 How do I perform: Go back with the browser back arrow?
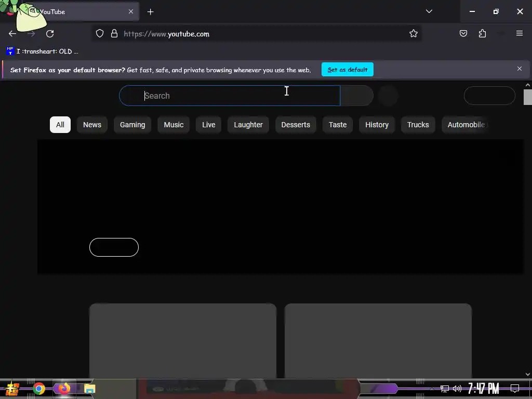point(12,34)
